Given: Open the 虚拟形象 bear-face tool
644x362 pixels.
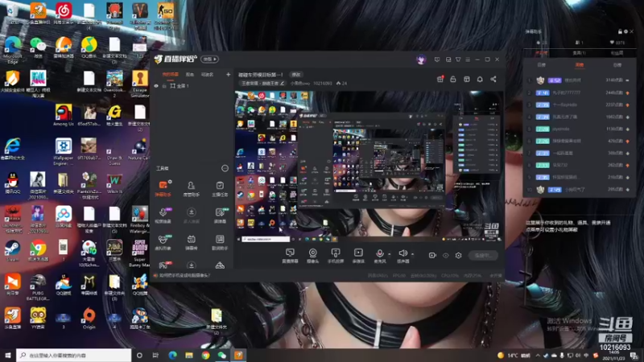Looking at the screenshot, I should [163, 242].
